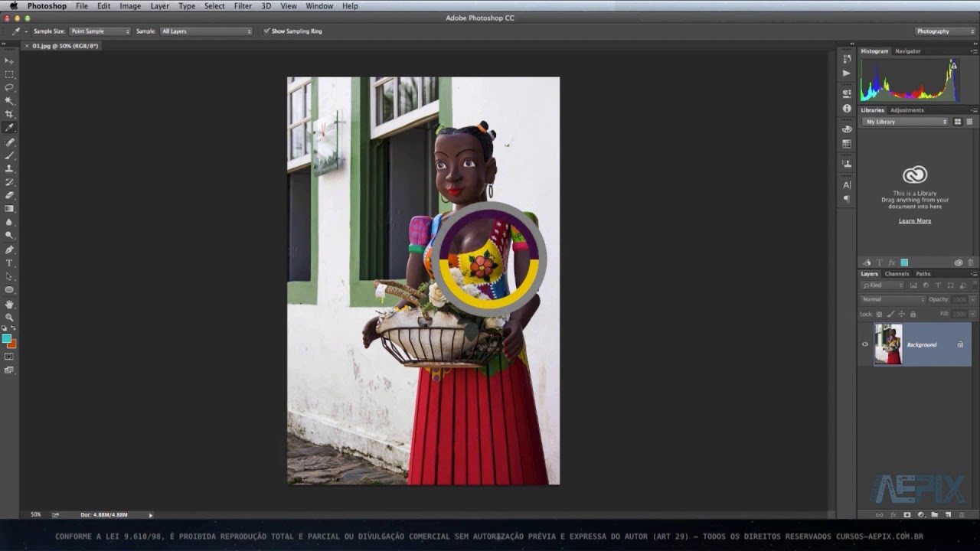Open the Sample All Layers dropdown

206,31
